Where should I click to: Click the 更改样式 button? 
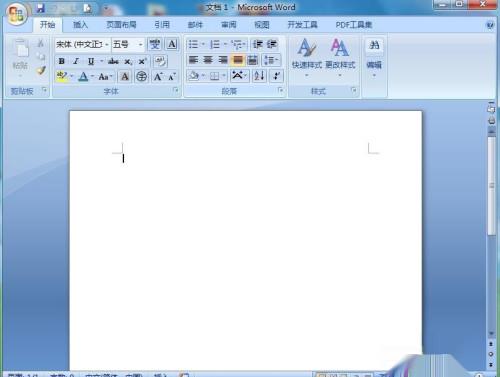340,58
